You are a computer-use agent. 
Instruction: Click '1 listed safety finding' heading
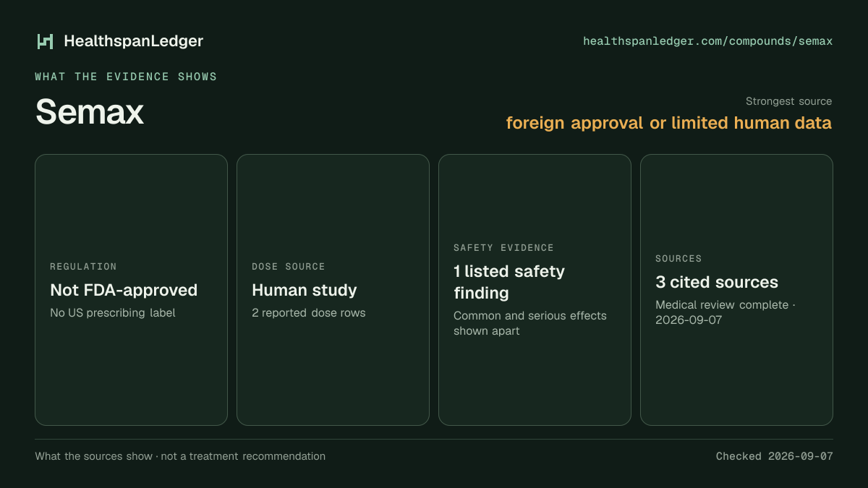[x=509, y=282]
